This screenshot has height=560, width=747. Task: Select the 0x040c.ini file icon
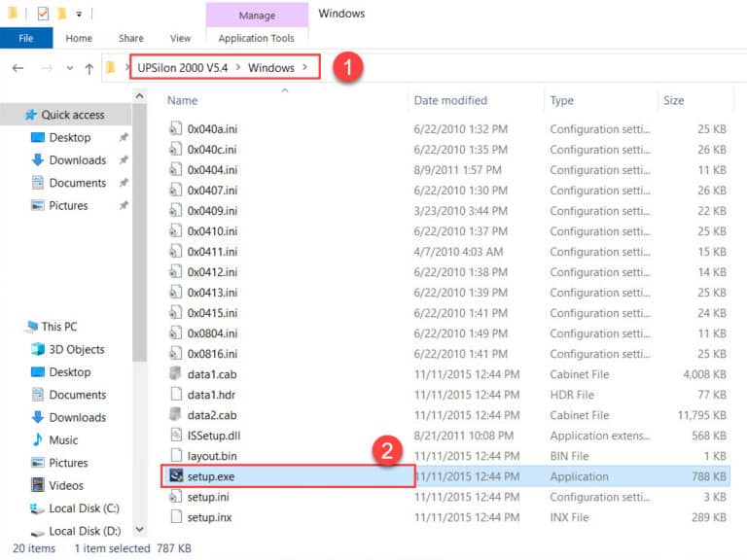[176, 149]
